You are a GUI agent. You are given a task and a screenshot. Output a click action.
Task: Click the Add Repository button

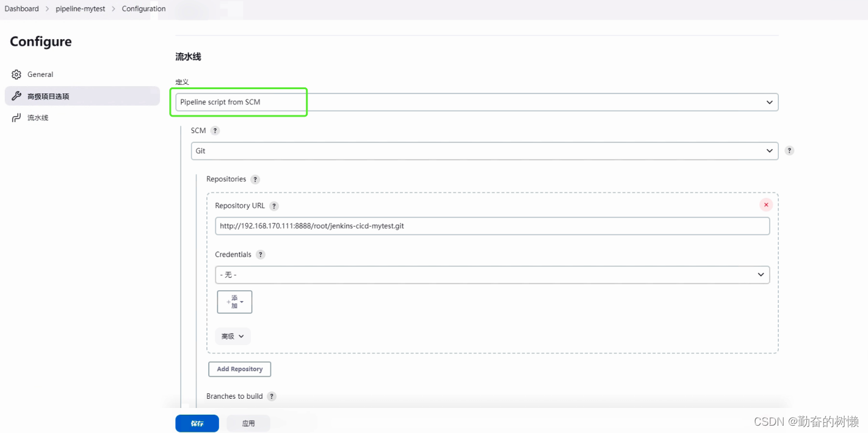[x=239, y=369]
